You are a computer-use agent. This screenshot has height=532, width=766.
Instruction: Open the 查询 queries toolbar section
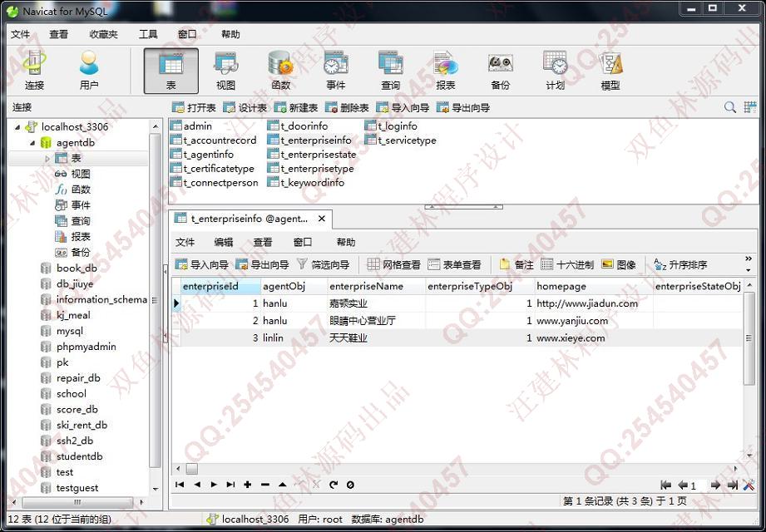click(390, 71)
